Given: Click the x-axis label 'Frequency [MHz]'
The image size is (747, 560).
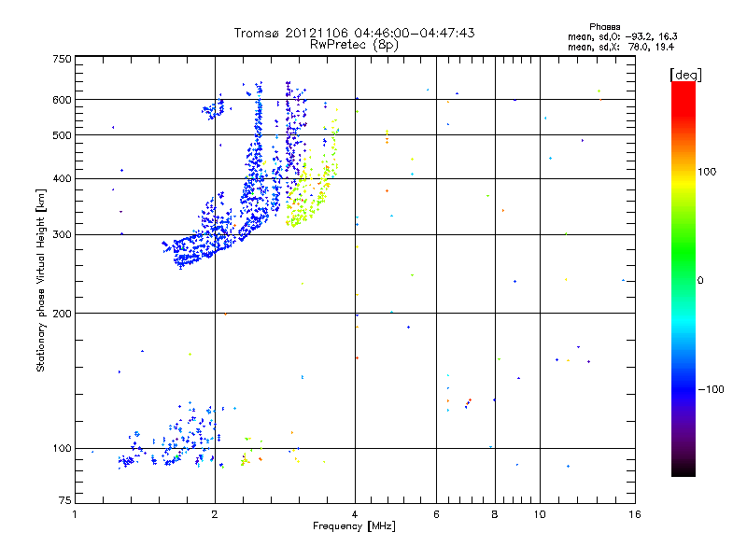Looking at the screenshot, I should click(x=354, y=526).
